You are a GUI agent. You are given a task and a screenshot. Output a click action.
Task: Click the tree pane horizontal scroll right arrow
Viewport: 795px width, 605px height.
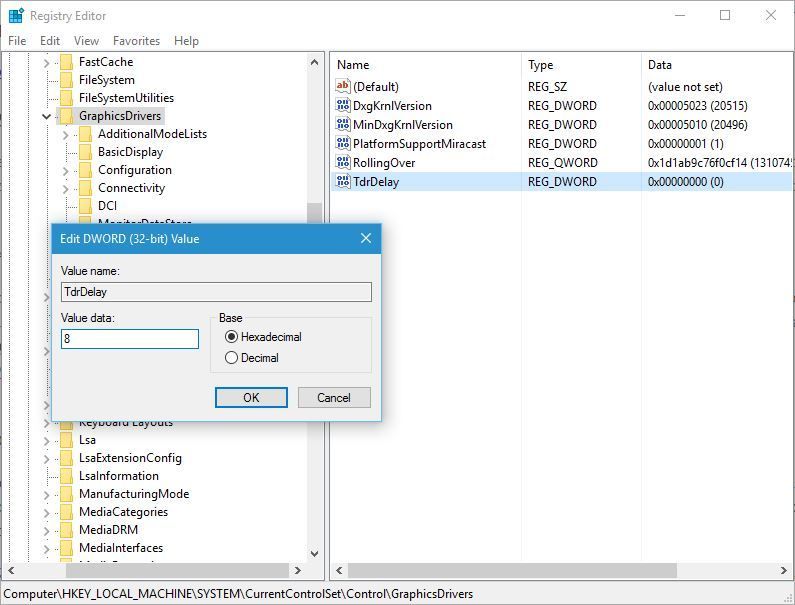coord(298,571)
